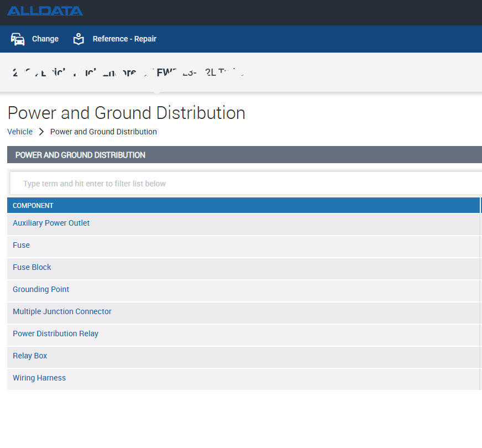Go to the Vehicle breadcrumb link
The image size is (482, 448).
(x=20, y=132)
